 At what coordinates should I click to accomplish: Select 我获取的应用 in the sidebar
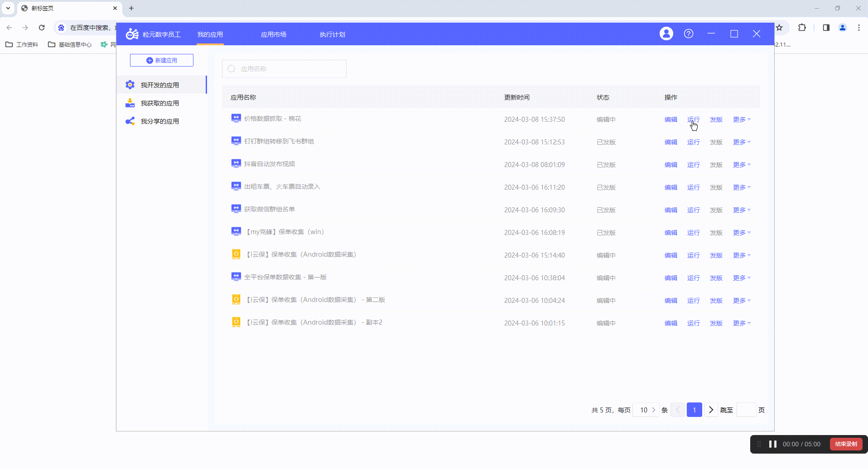click(x=162, y=103)
